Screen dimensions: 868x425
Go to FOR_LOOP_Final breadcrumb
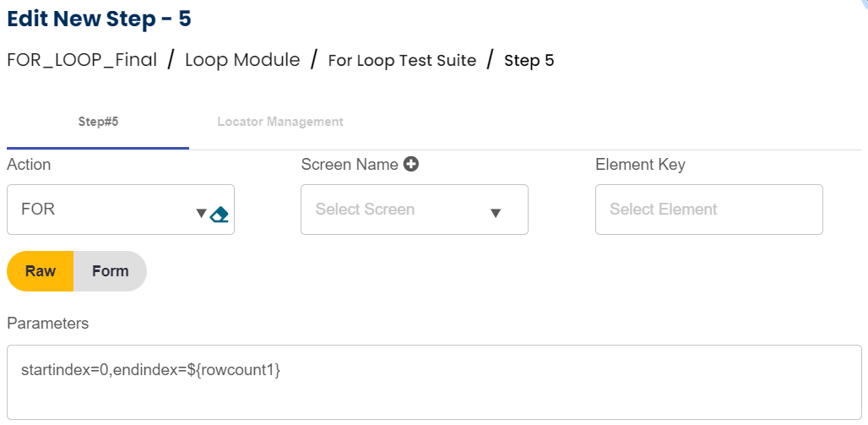82,60
